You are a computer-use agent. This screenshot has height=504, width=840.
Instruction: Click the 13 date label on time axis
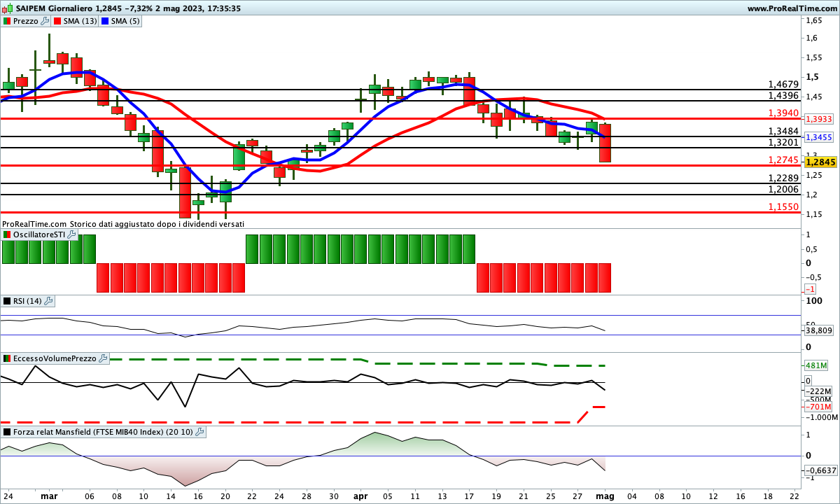tap(441, 495)
